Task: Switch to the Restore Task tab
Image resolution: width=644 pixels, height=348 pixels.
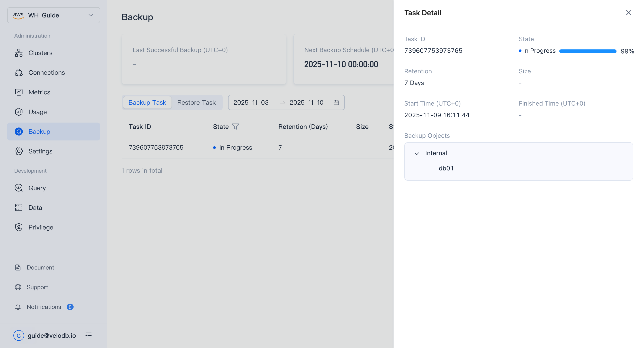Action: coord(196,102)
